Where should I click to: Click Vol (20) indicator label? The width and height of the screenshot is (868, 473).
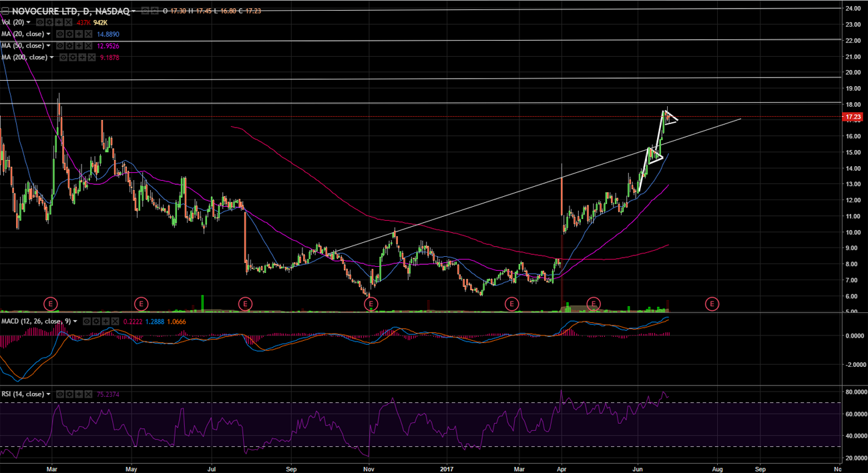(x=13, y=23)
